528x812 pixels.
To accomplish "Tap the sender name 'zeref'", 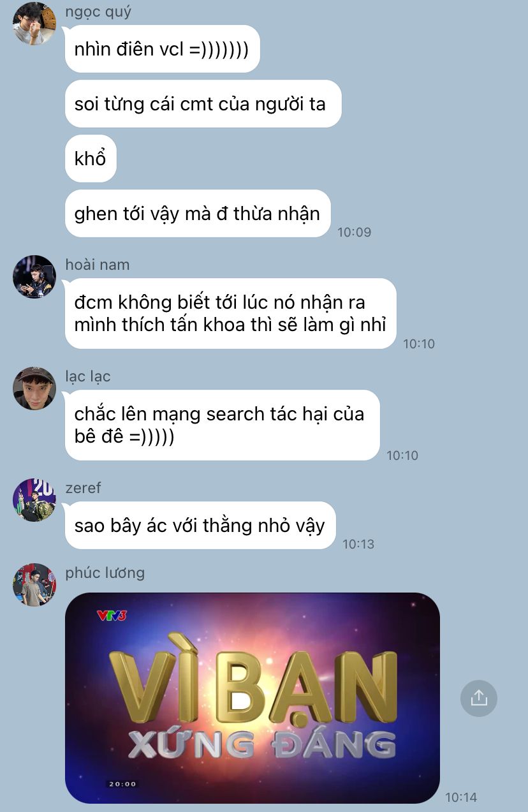I will click(x=83, y=488).
